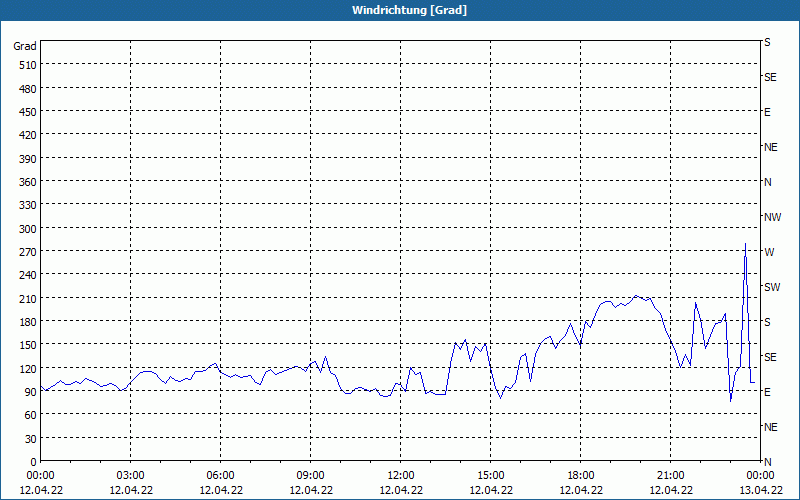The height and width of the screenshot is (500, 800).
Task: Click the 12:00 time axis label
Action: coord(401,476)
